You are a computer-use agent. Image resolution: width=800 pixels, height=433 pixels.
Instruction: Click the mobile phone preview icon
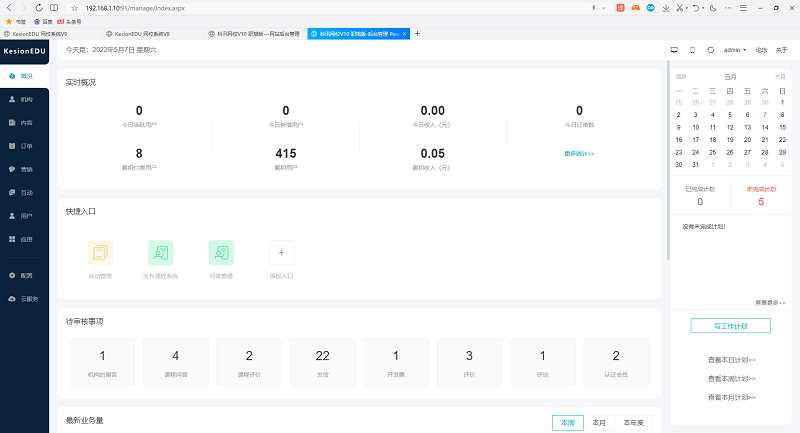click(x=692, y=49)
